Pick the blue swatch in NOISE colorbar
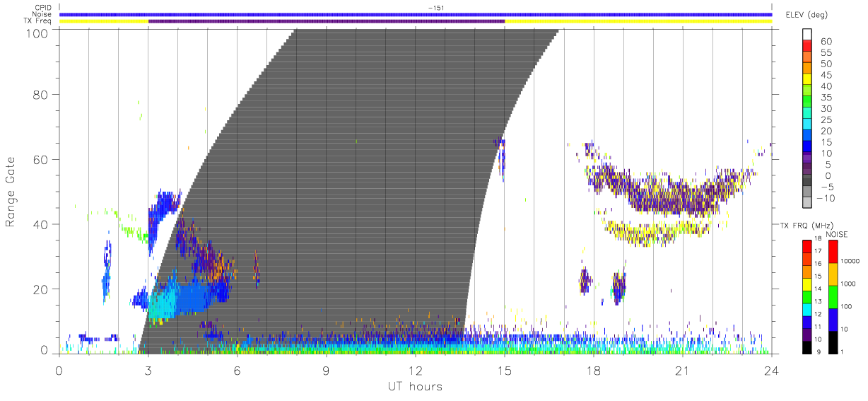Screen dimensions: 868x401 click(833, 319)
